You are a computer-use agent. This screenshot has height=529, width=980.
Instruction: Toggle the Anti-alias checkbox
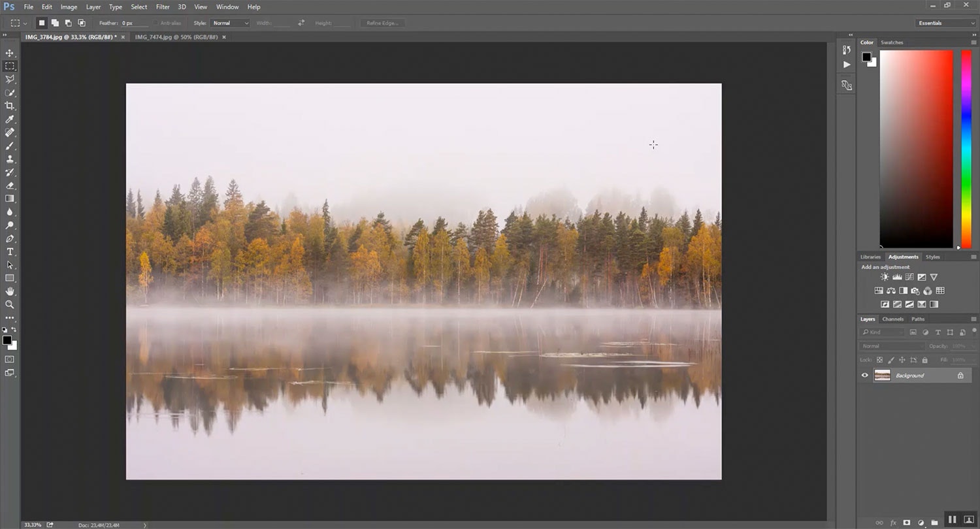[157, 23]
